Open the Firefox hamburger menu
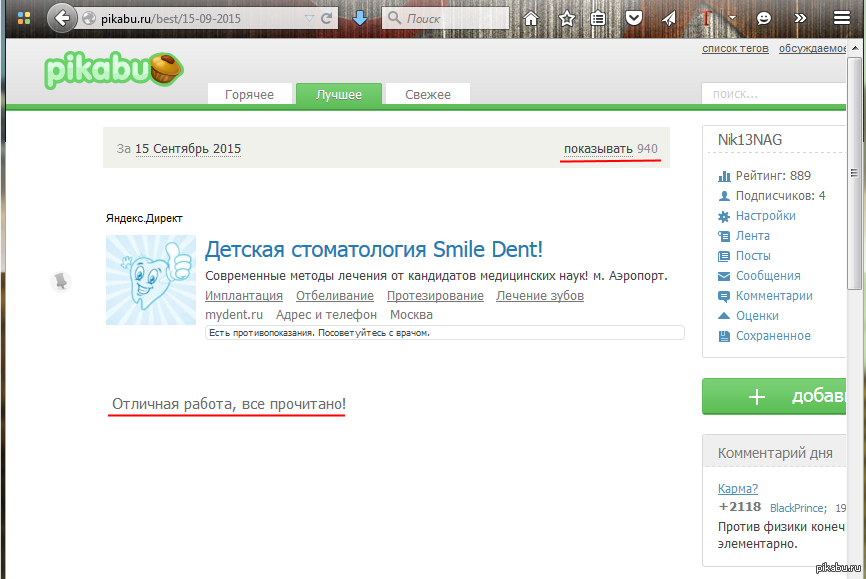Image resolution: width=866 pixels, height=579 pixels. point(840,18)
